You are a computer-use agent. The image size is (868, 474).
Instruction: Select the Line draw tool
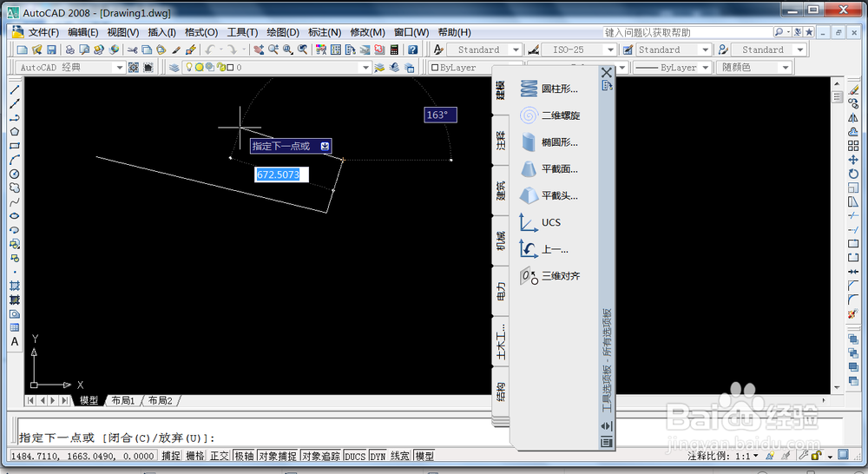pyautogui.click(x=15, y=89)
